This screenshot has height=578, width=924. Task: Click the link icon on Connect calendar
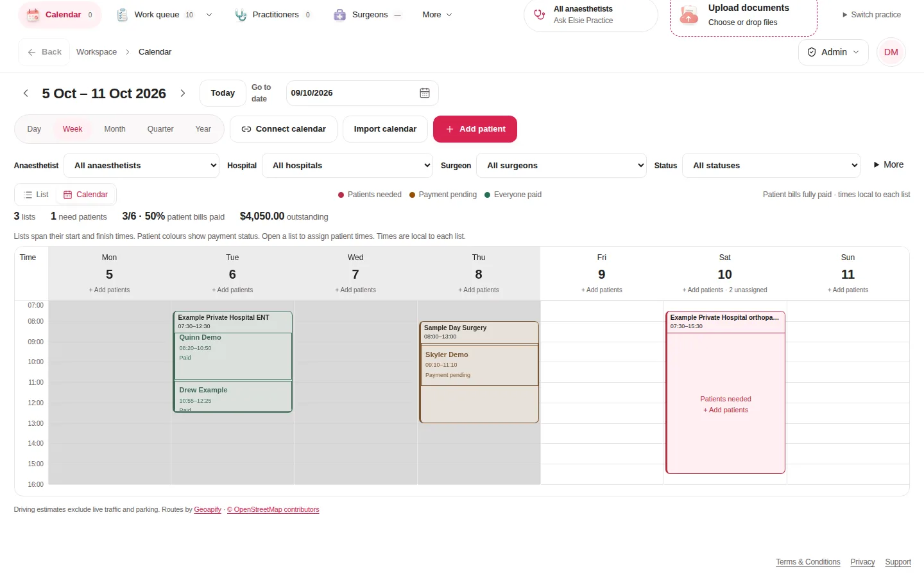click(x=246, y=129)
